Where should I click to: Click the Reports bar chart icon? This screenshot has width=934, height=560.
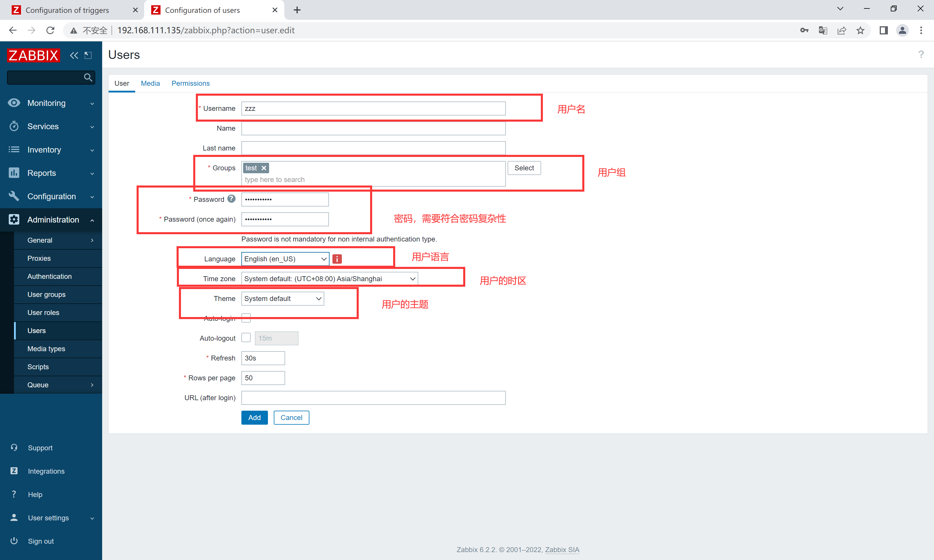tap(14, 173)
